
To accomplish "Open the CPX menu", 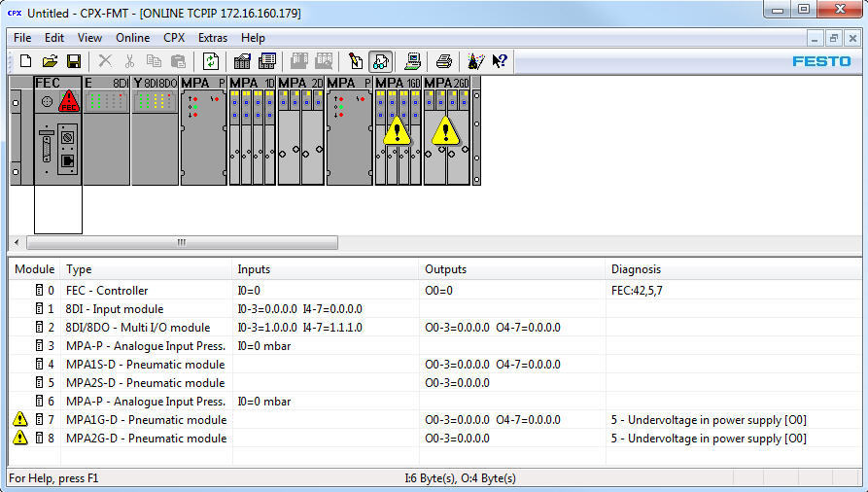I will click(174, 38).
